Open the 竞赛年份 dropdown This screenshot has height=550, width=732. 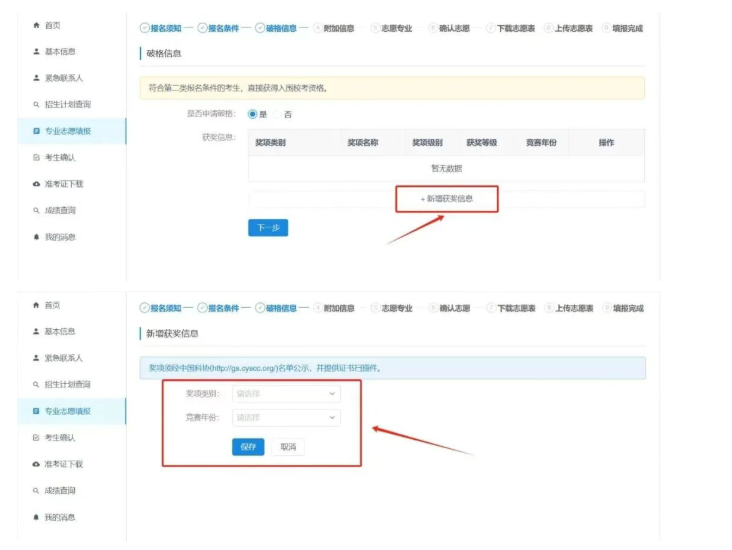[x=286, y=418]
